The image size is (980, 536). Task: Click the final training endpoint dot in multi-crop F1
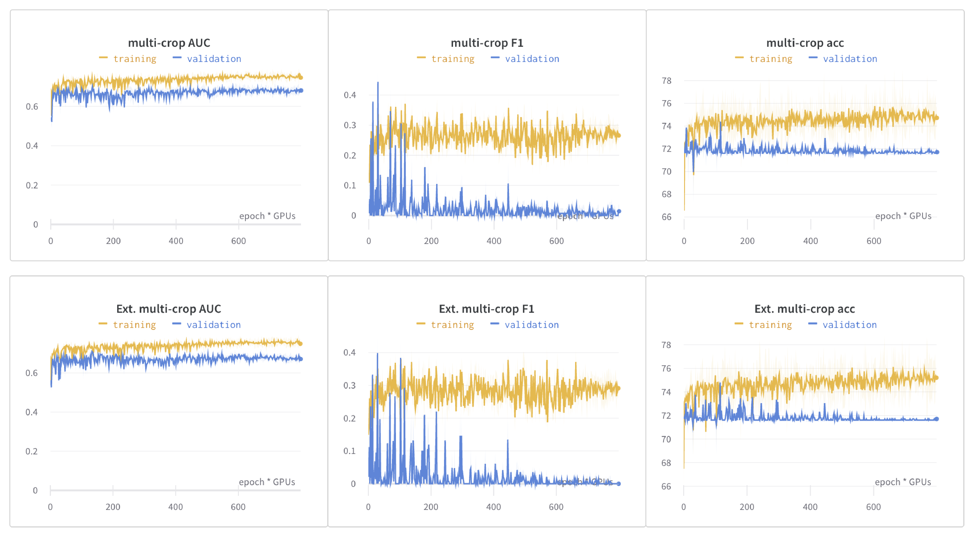pyautogui.click(x=619, y=135)
